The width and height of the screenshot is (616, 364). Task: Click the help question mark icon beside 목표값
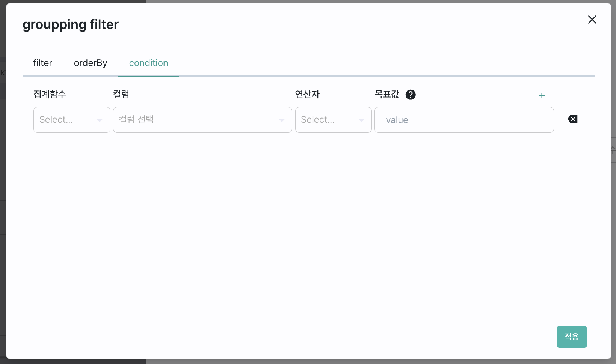coord(411,95)
